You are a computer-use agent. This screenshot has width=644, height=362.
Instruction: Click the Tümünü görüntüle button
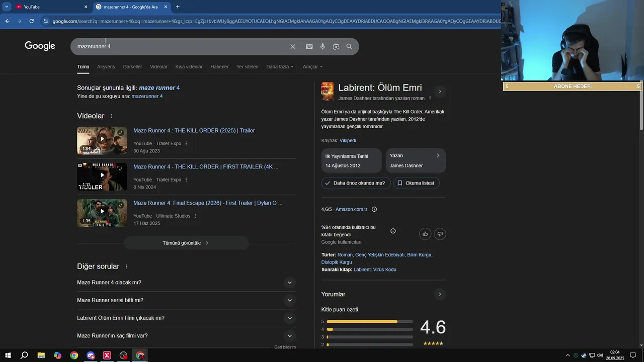tap(186, 243)
